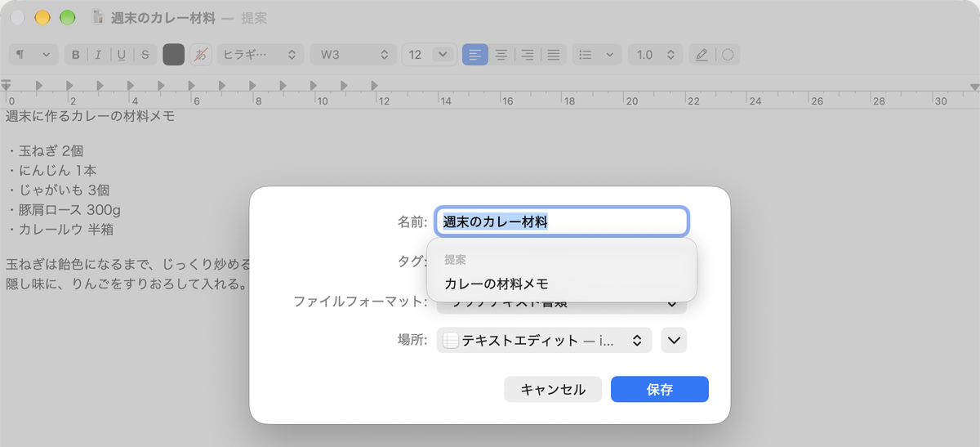Toggle underline formatting
Viewport: 980px width, 447px height.
point(121,55)
